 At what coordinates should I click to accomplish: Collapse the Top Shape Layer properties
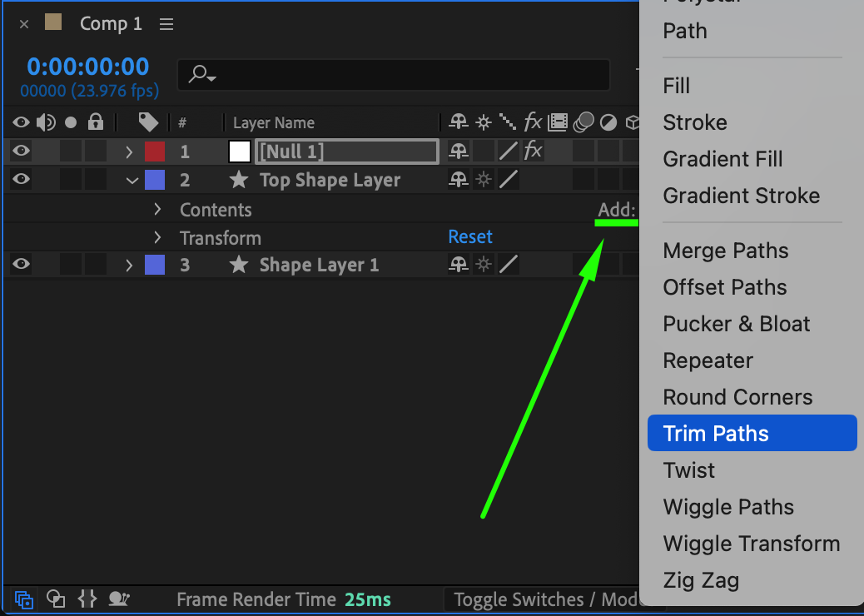tap(131, 180)
